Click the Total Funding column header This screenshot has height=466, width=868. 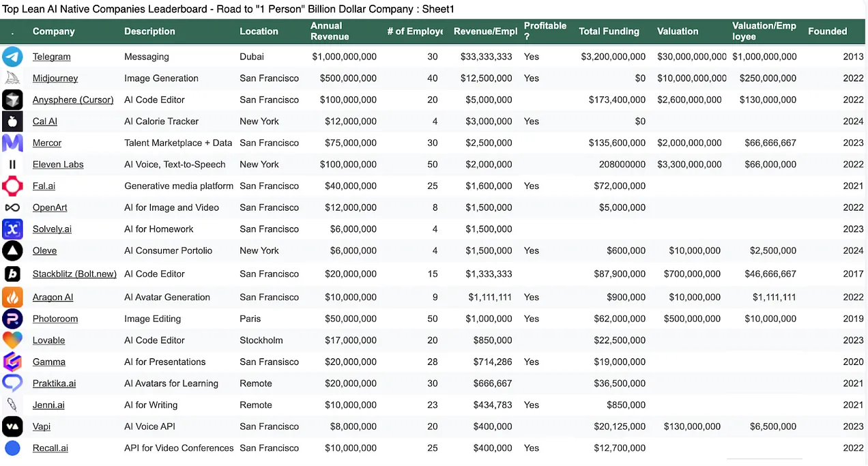pos(609,31)
